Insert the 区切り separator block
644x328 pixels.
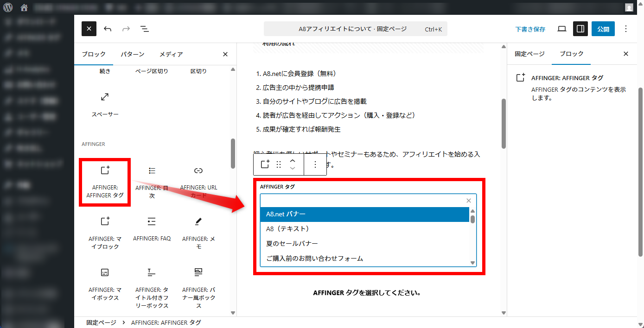pyautogui.click(x=198, y=71)
